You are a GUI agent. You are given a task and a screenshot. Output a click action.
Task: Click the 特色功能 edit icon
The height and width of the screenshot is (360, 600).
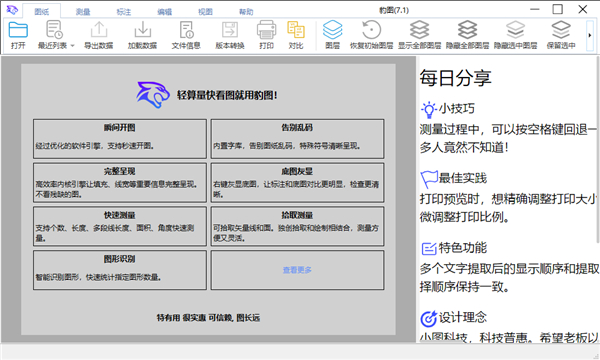tap(429, 249)
